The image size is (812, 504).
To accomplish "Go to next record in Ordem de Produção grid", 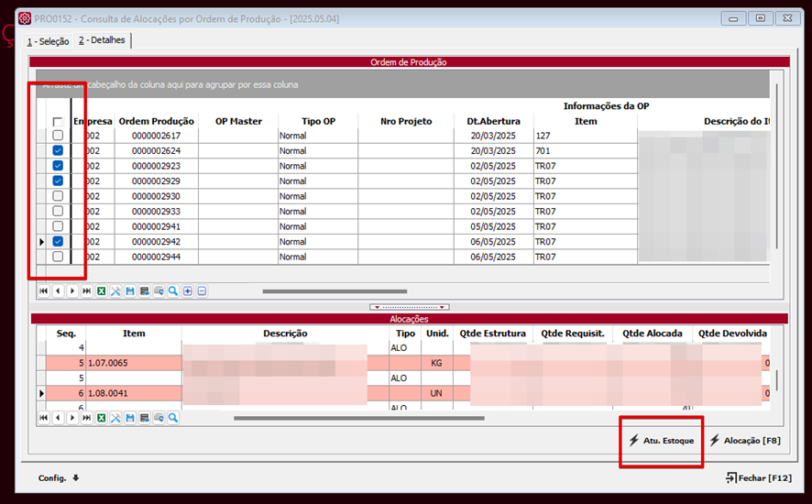I will [x=72, y=291].
